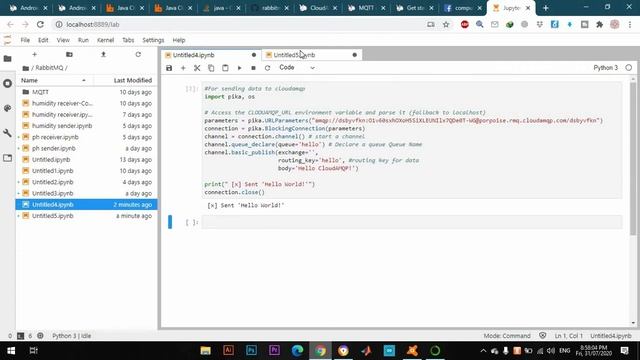Create a new folder in the file browser
This screenshot has height=360, width=640.
(x=69, y=54)
